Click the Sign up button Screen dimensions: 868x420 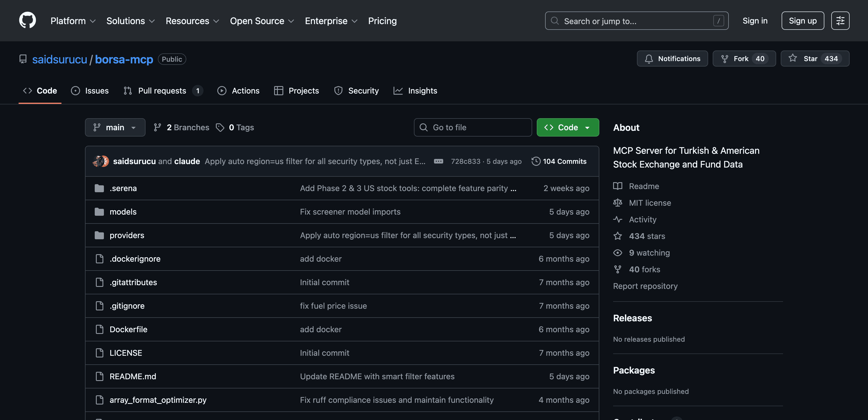point(802,21)
